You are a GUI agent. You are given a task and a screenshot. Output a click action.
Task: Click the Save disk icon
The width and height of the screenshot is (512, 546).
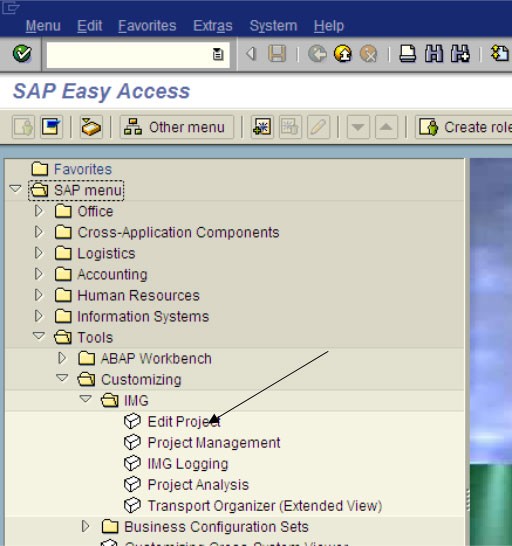click(x=277, y=54)
